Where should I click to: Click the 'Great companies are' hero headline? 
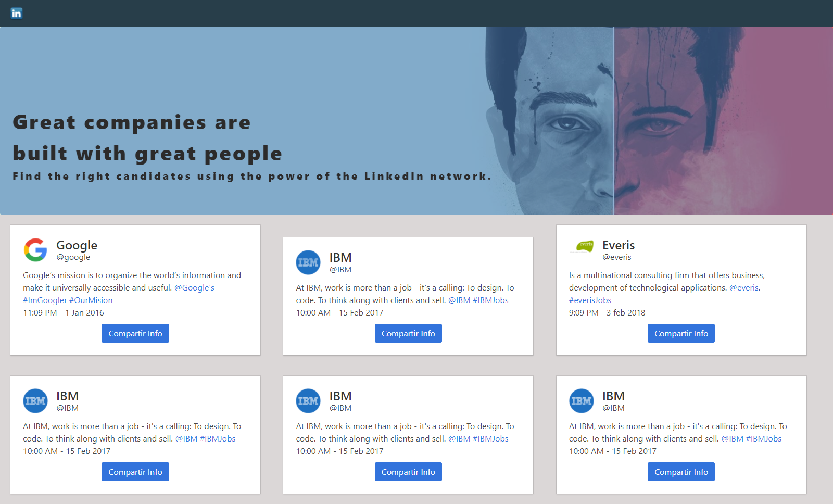pos(132,122)
